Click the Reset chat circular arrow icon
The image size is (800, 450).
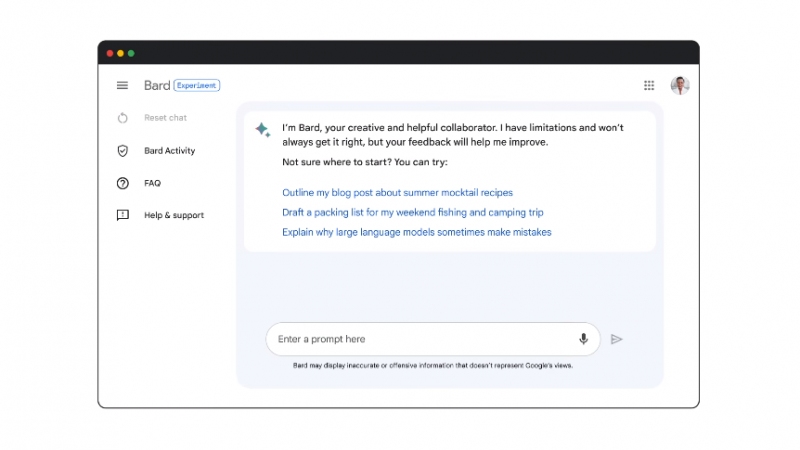[x=123, y=118]
